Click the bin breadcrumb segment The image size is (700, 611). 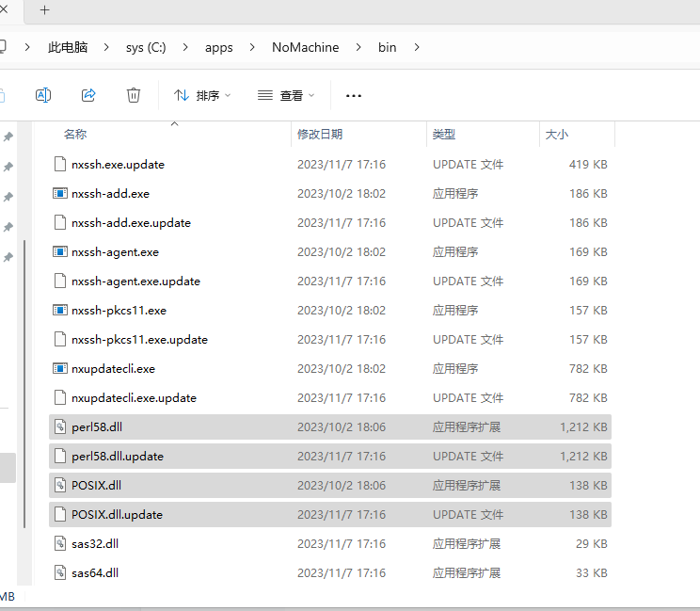point(387,47)
